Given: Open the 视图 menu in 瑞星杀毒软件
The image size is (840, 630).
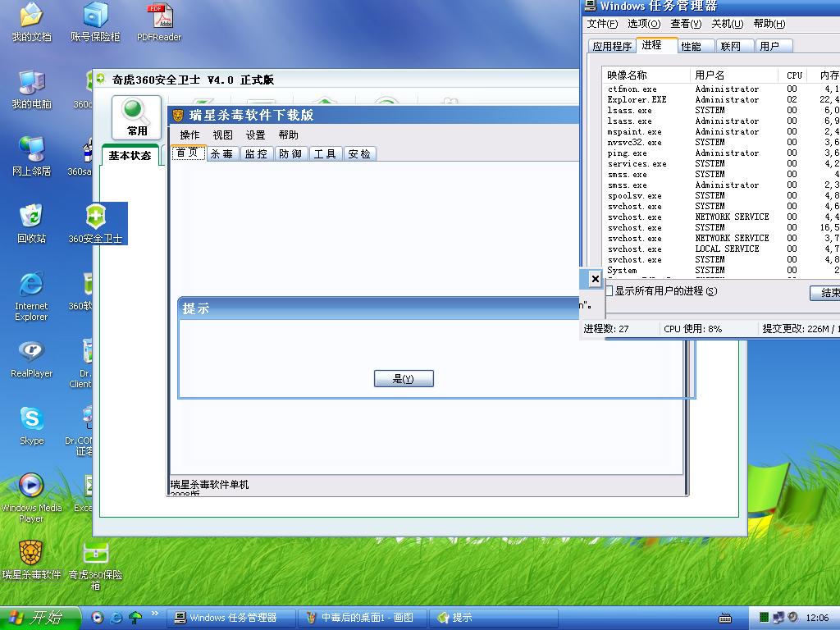Looking at the screenshot, I should tap(223, 135).
